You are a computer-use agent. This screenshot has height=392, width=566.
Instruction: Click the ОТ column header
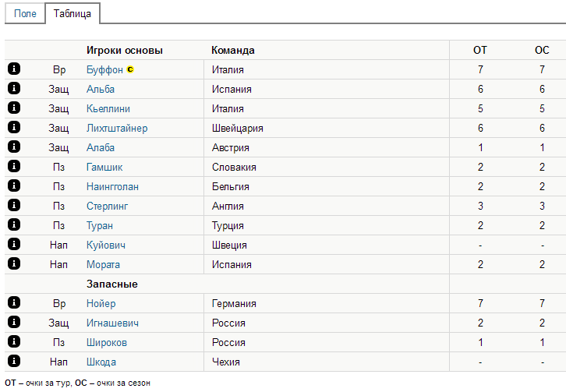pos(480,50)
